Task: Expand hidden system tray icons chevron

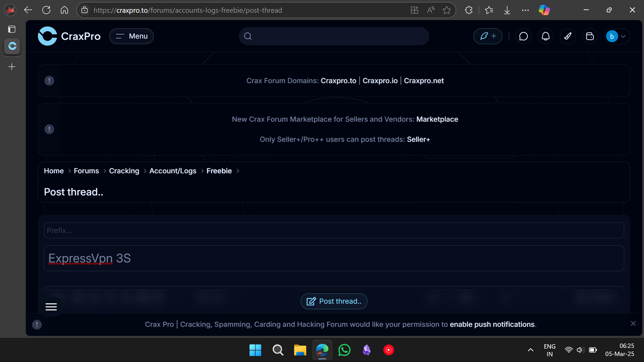Action: pos(530,350)
